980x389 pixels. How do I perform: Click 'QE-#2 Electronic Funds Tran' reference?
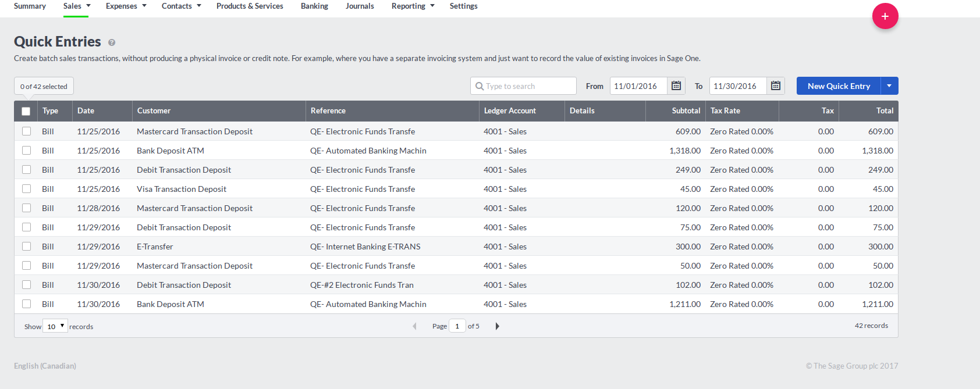coord(362,285)
